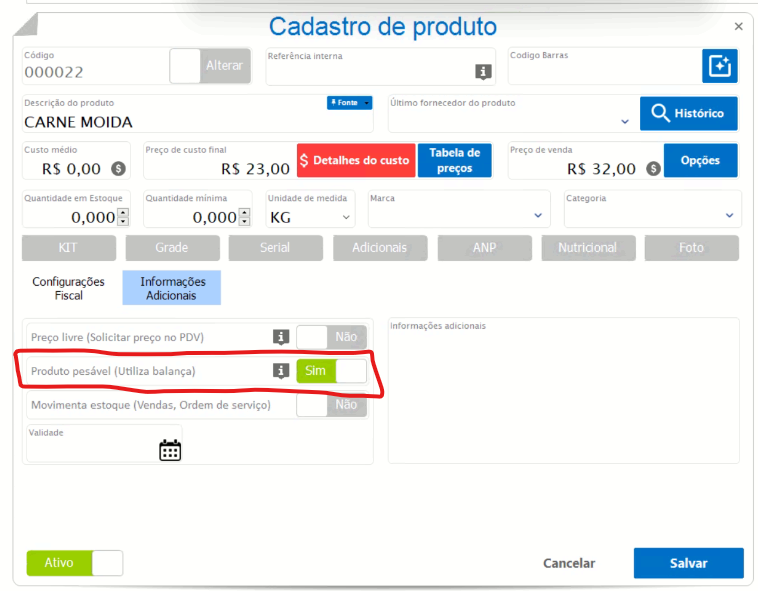The height and width of the screenshot is (591, 758).
Task: Toggle the Produto pesável switch off
Action: tap(331, 371)
